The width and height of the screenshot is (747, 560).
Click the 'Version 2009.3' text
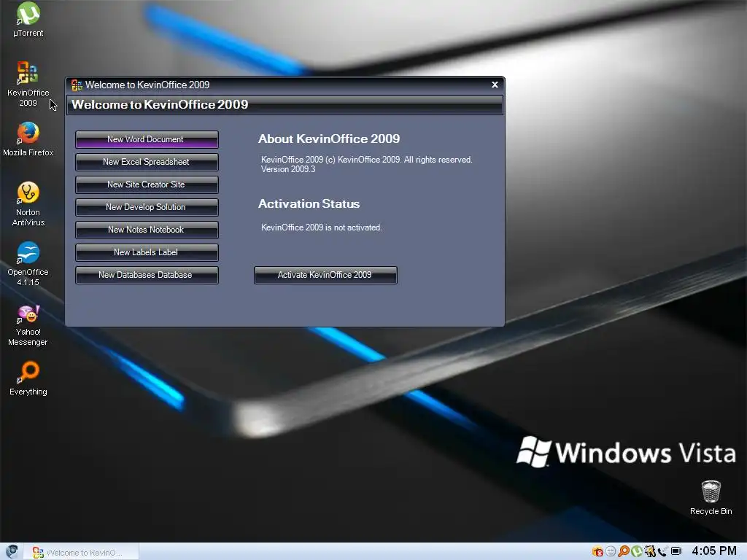coord(287,169)
